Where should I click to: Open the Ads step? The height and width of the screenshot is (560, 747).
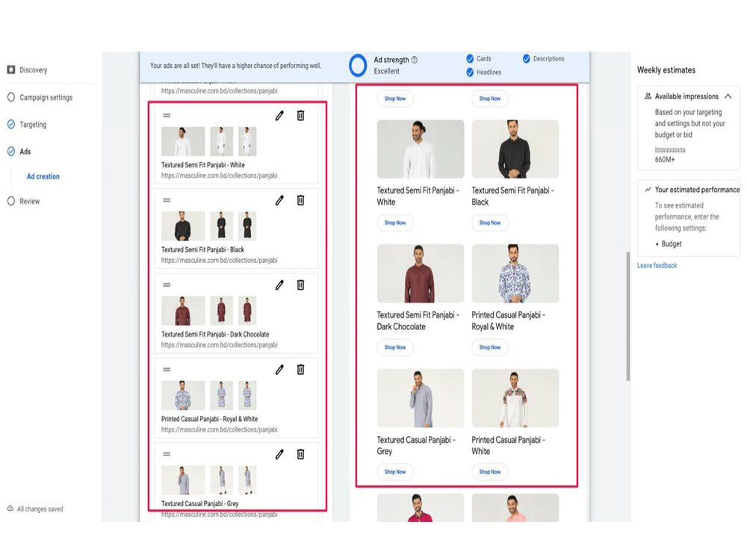tap(25, 152)
